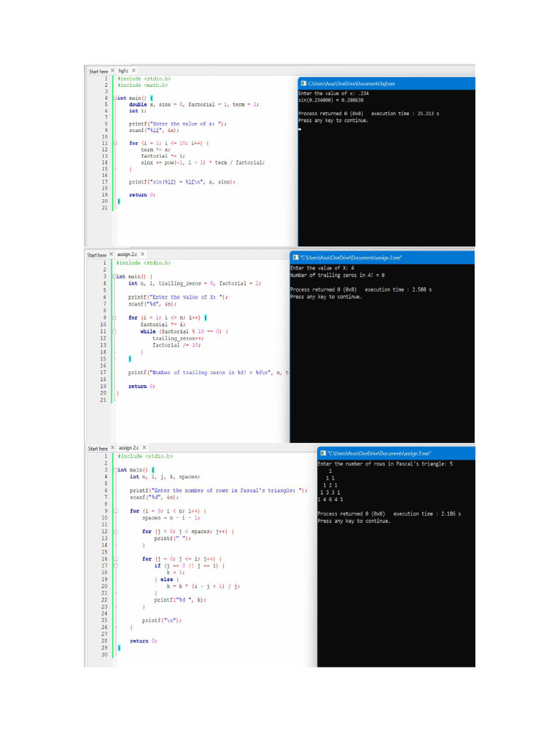This screenshot has width=560, height=747.
Task: Click the 'factorial /= 10;' code line
Action: click(176, 345)
